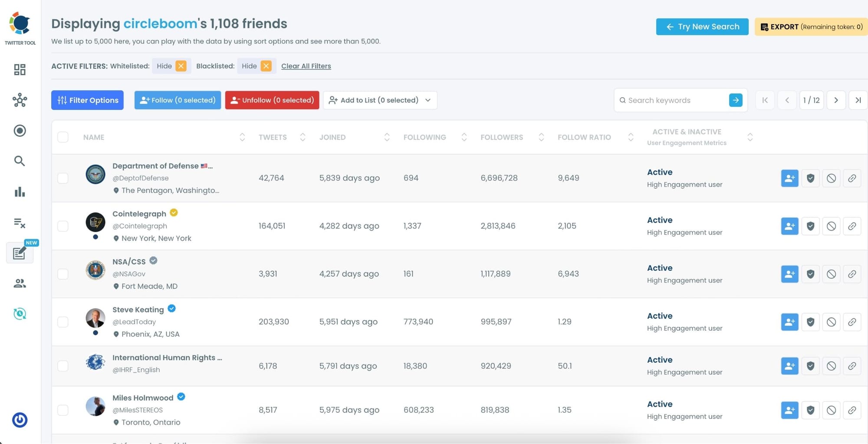This screenshot has width=868, height=444.
Task: Click the Cointelegraph name
Action: click(x=139, y=214)
